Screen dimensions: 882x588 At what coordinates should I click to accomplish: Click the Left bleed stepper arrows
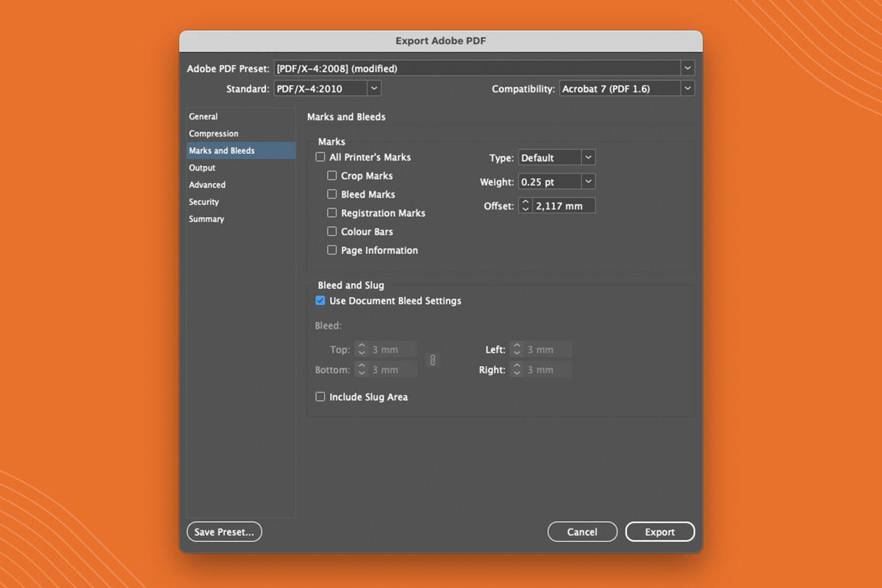[516, 350]
